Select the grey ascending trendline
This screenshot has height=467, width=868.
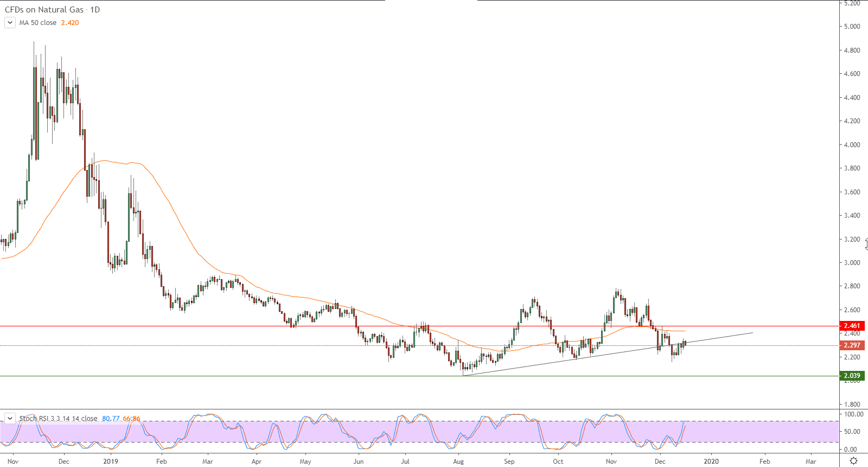[x=608, y=354]
